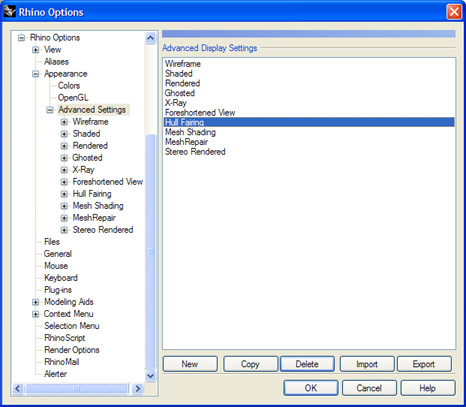Open the General options page
The height and width of the screenshot is (407, 466).
(58, 254)
